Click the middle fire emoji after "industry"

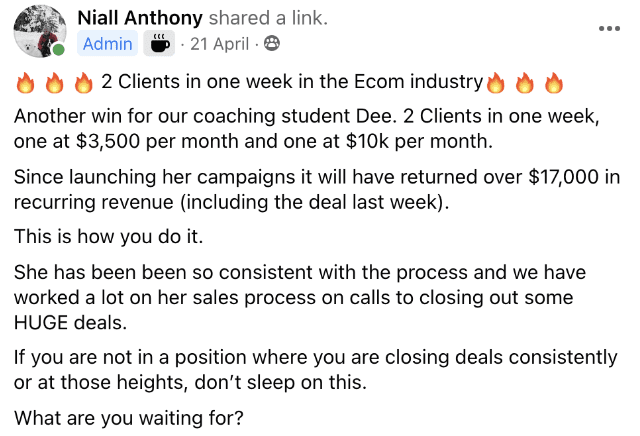click(525, 83)
